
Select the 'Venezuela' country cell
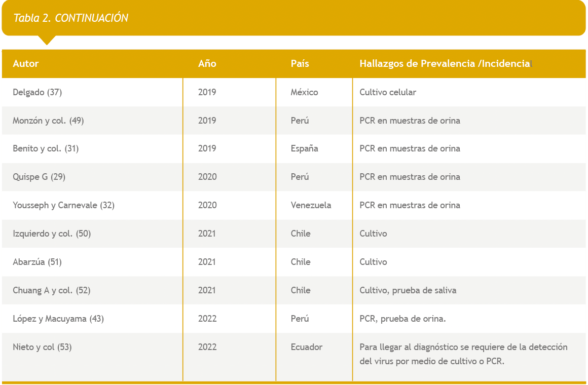(311, 205)
